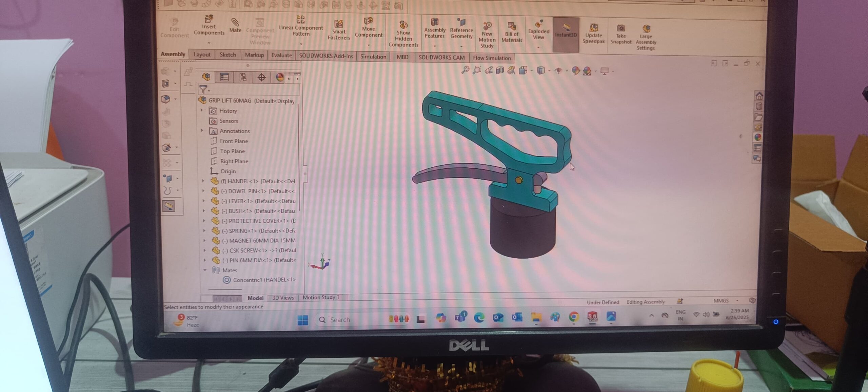Collapse the Mates folder

pos(205,270)
